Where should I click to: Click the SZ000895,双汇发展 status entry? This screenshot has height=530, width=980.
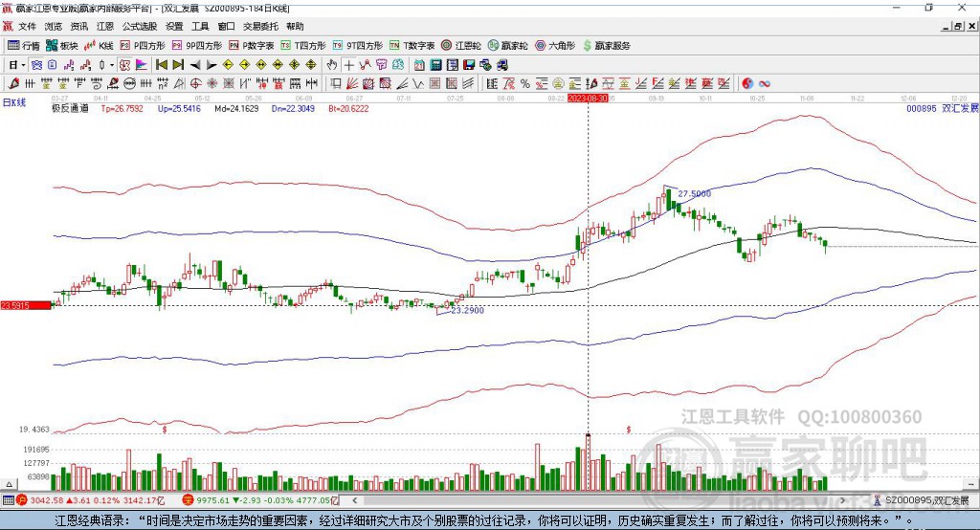tap(922, 500)
